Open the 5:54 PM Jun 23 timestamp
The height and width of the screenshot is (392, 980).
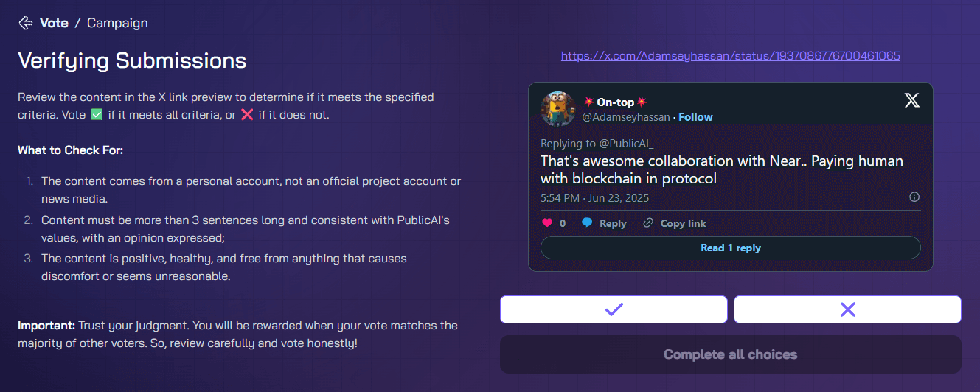(x=594, y=198)
